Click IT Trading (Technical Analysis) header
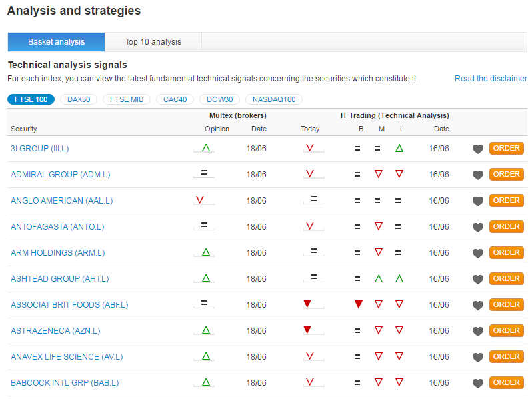This screenshot has height=399, width=532. click(x=395, y=116)
